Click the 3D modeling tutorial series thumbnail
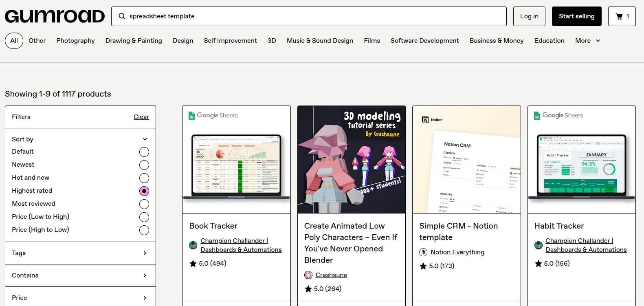The image size is (644, 306). [352, 160]
